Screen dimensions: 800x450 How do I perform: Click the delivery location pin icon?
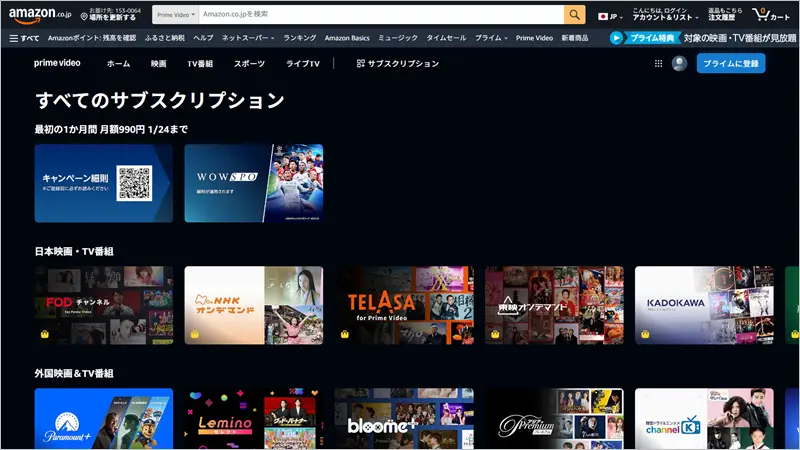point(84,17)
